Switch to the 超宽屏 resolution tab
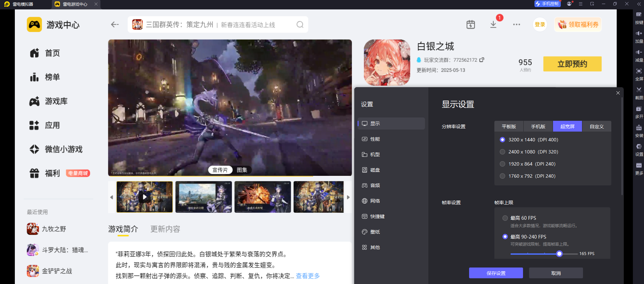This screenshot has height=284, width=644. tap(568, 126)
